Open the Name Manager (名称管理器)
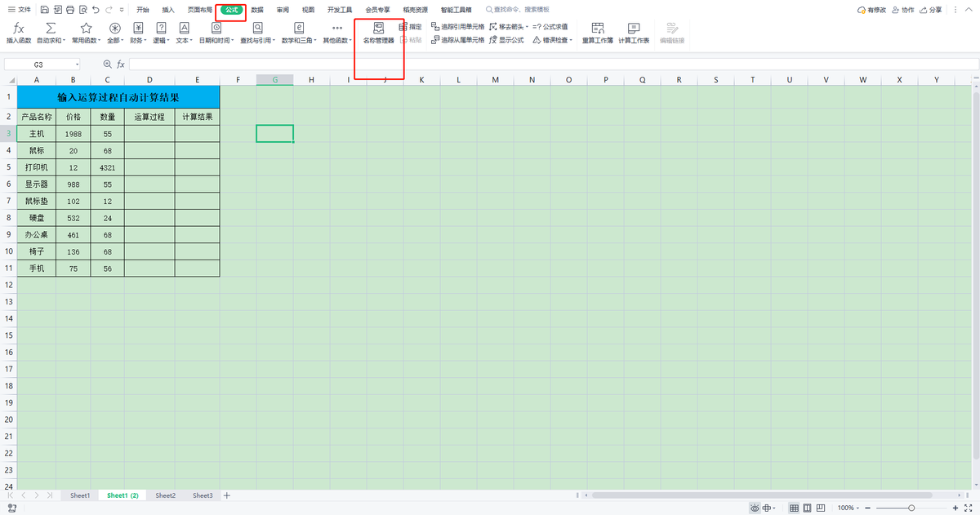Viewport: 980px width, 515px height. click(x=378, y=33)
